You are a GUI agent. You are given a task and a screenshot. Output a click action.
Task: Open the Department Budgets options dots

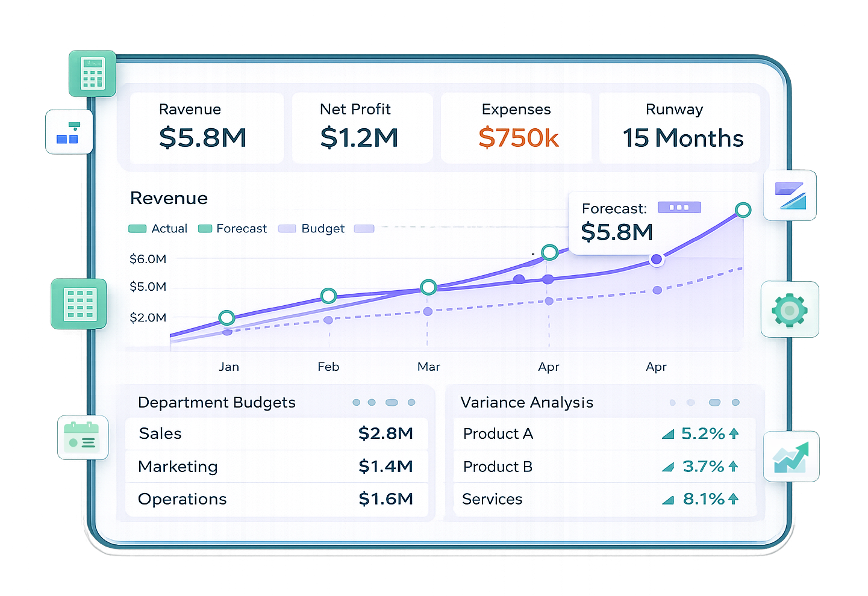[384, 402]
